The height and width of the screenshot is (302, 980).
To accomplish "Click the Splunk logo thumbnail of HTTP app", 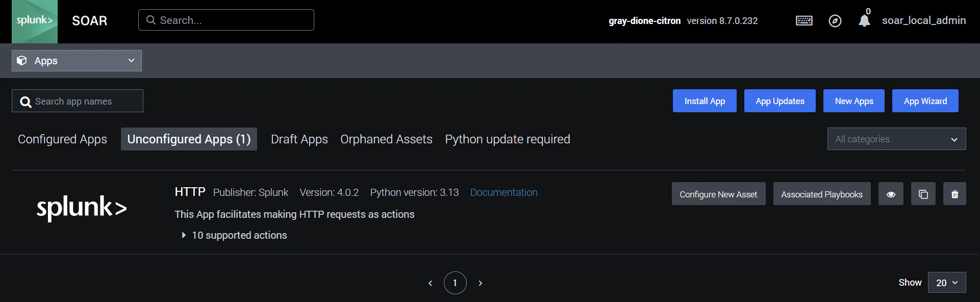I will pyautogui.click(x=82, y=208).
